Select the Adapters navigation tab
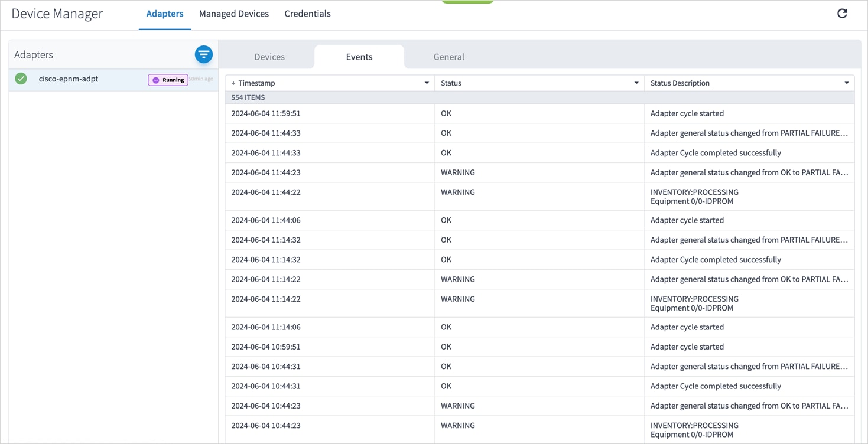The width and height of the screenshot is (868, 444). point(165,13)
